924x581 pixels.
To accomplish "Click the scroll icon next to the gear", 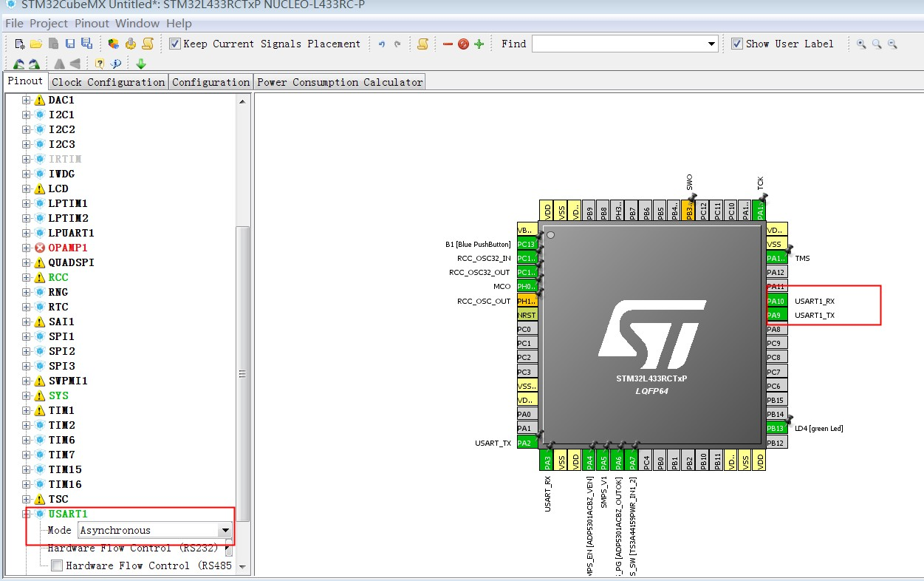I will tap(149, 44).
